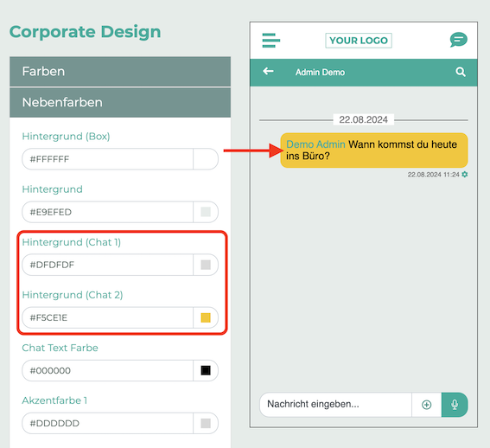Click the plus attachment icon in message bar
The width and height of the screenshot is (490, 448).
(427, 405)
